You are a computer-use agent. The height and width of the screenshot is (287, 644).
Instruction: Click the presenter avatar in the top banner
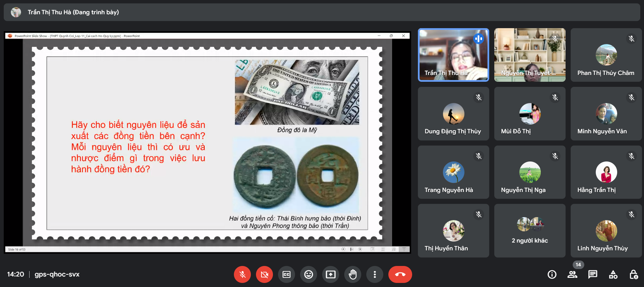(16, 12)
